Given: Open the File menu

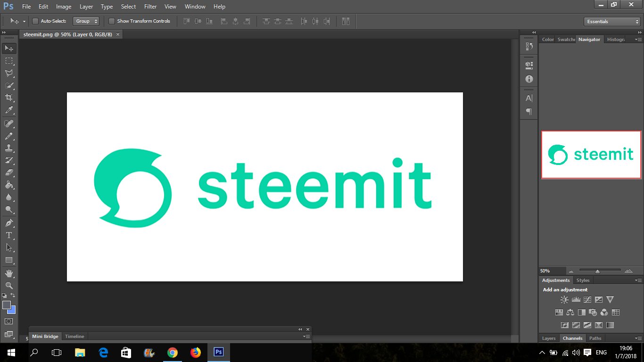Looking at the screenshot, I should (x=26, y=7).
